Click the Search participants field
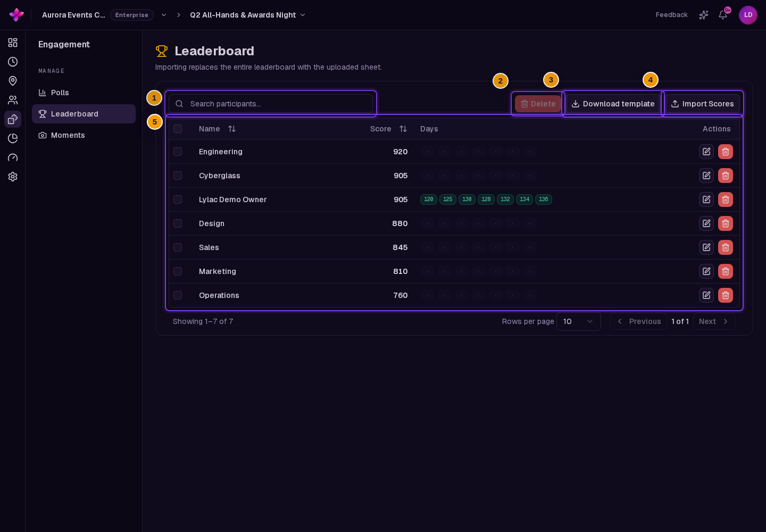 pos(271,104)
